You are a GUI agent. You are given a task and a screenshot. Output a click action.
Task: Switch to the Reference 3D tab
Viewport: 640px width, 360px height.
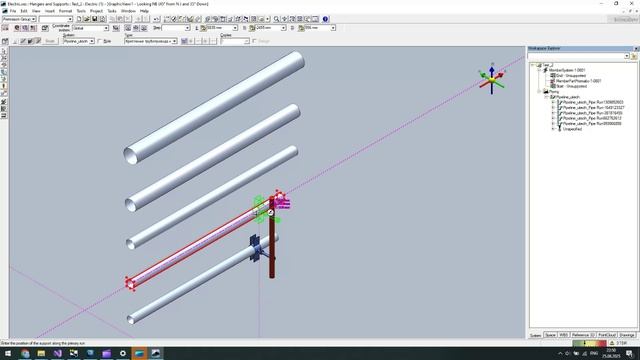(583, 335)
